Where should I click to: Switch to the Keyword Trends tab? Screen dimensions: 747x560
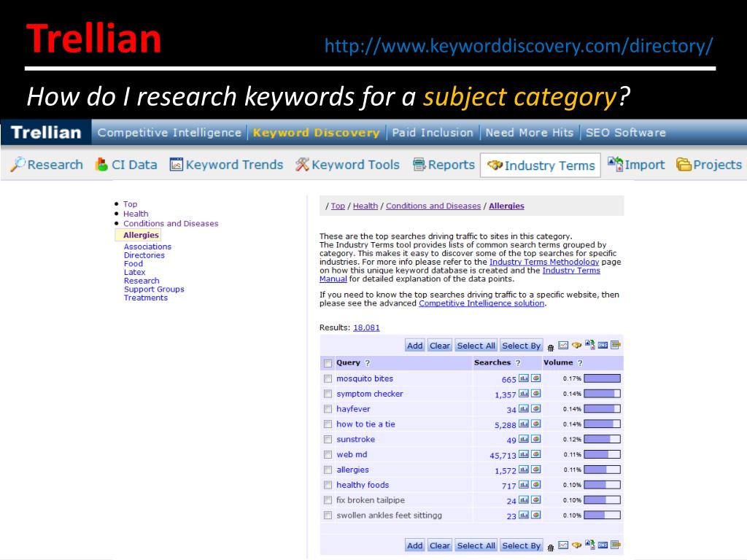pyautogui.click(x=226, y=165)
